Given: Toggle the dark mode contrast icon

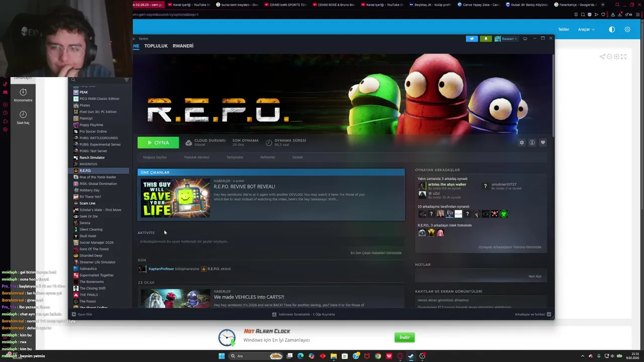Looking at the screenshot, I should [612, 30].
